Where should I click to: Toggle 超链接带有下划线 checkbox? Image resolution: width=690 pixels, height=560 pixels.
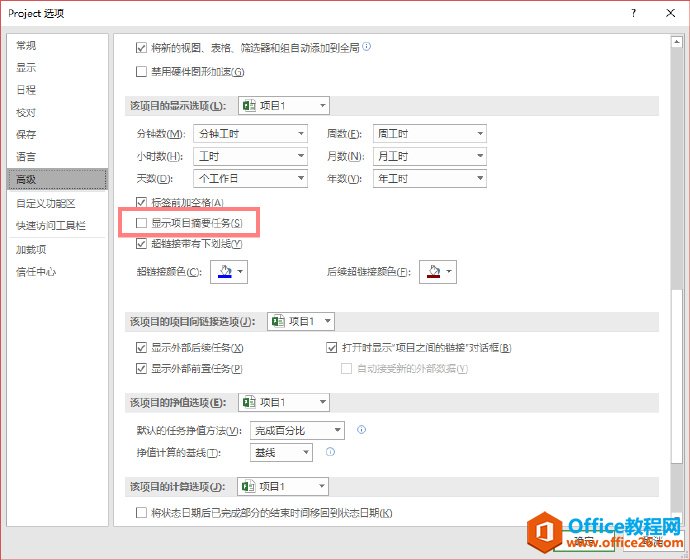(x=141, y=243)
